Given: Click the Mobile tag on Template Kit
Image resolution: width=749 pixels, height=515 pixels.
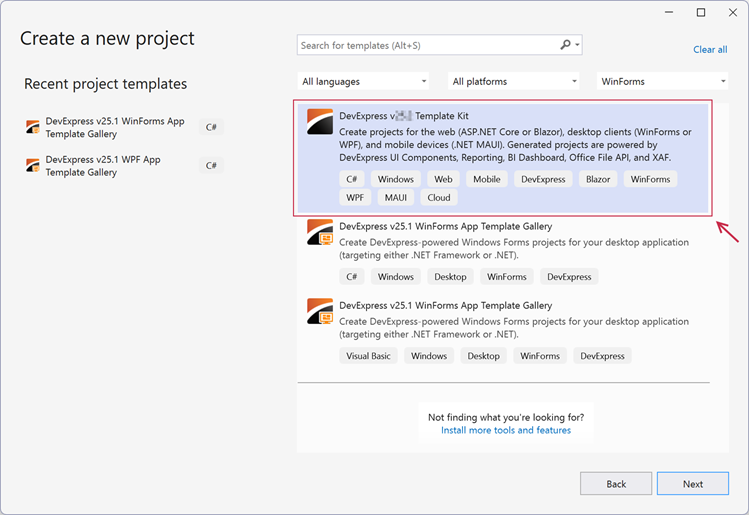Looking at the screenshot, I should pyautogui.click(x=487, y=179).
